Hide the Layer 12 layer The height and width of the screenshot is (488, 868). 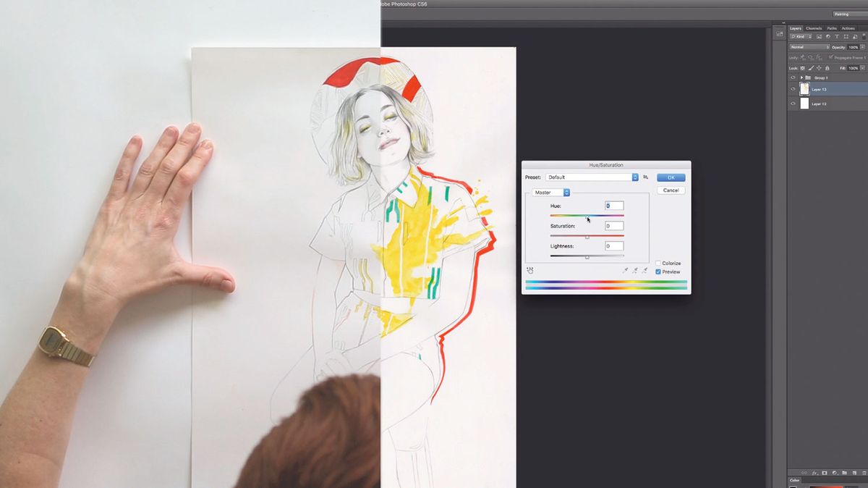click(x=793, y=103)
